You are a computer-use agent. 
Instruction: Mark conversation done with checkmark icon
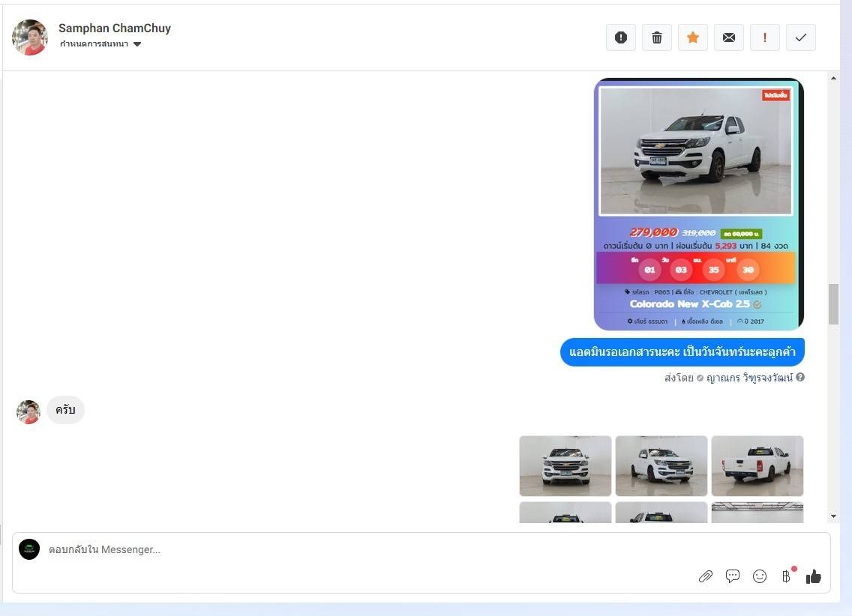[800, 37]
